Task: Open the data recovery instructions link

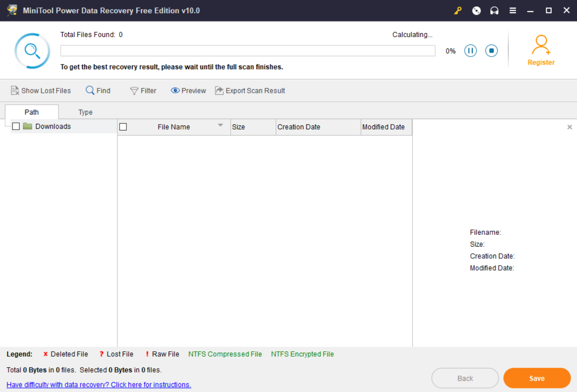Action: click(99, 385)
